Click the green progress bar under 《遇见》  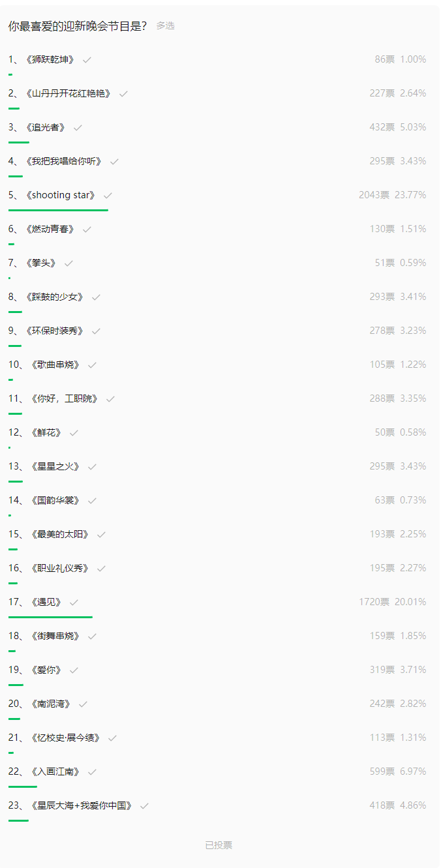(50, 617)
